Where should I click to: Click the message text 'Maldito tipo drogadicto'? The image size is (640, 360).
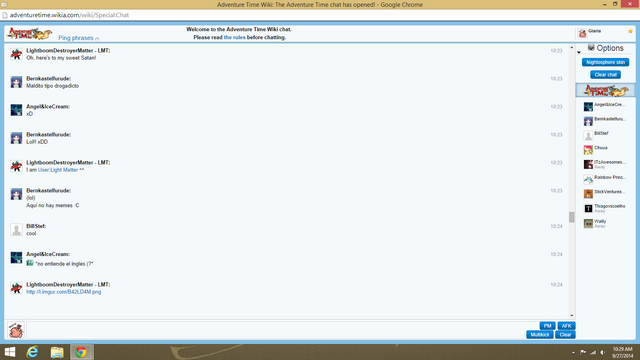53,86
